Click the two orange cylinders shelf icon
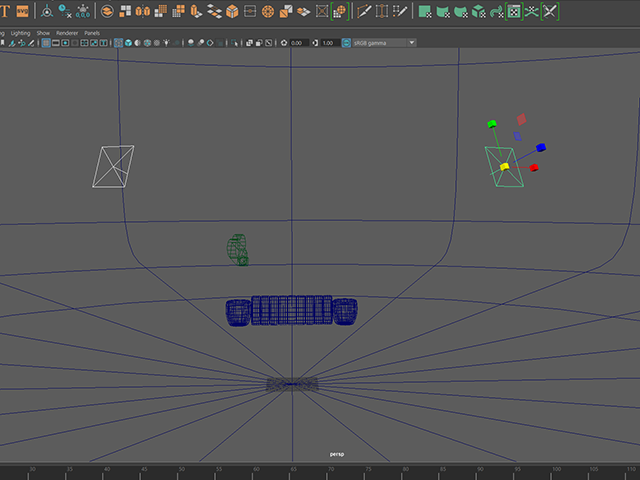The width and height of the screenshot is (640, 480). pos(142,11)
